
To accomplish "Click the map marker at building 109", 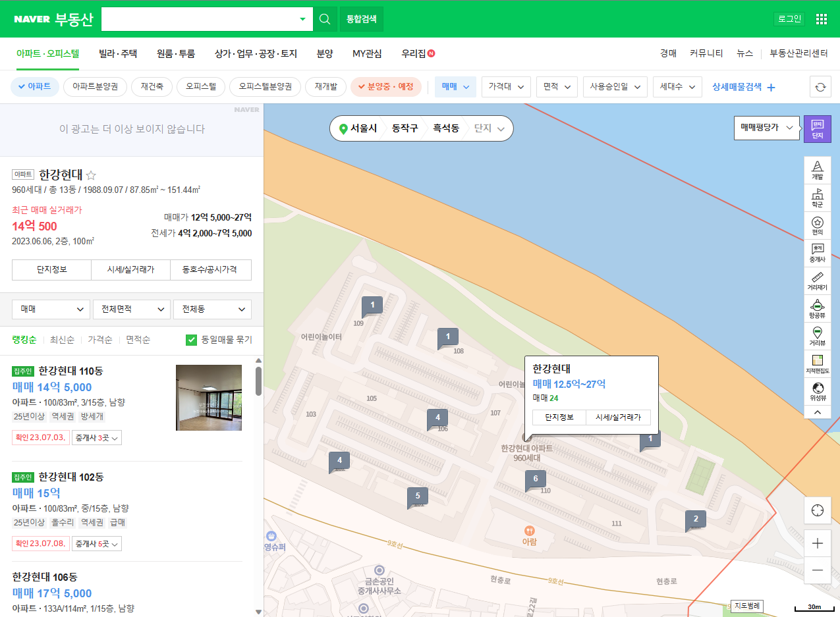I will click(x=372, y=306).
